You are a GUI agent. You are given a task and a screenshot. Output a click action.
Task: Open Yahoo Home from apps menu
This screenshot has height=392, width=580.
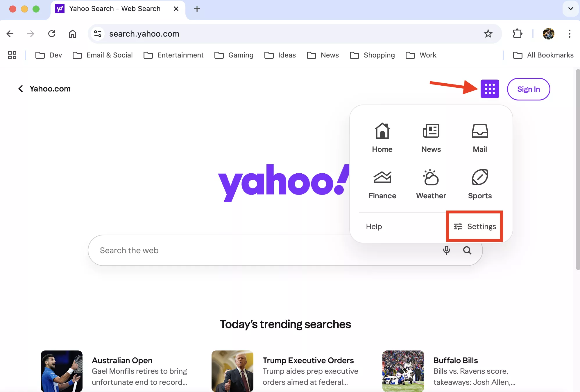(382, 137)
